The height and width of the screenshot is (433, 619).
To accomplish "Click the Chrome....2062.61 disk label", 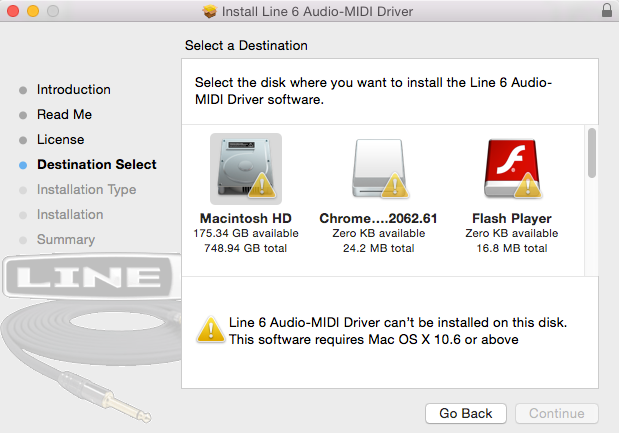I will point(378,218).
